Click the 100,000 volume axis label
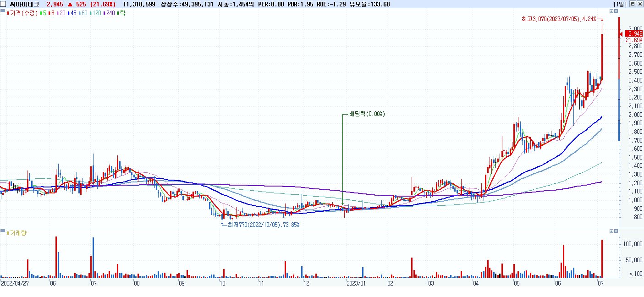Viewport: 644px width, 297px height. [x=633, y=244]
